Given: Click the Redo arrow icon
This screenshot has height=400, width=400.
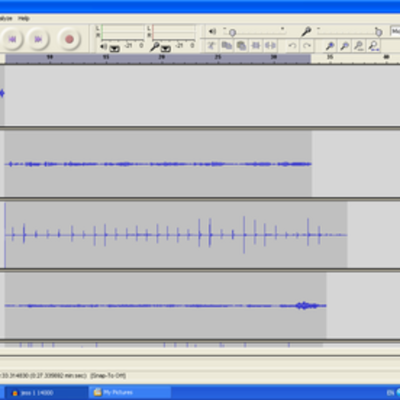Looking at the screenshot, I should (307, 45).
